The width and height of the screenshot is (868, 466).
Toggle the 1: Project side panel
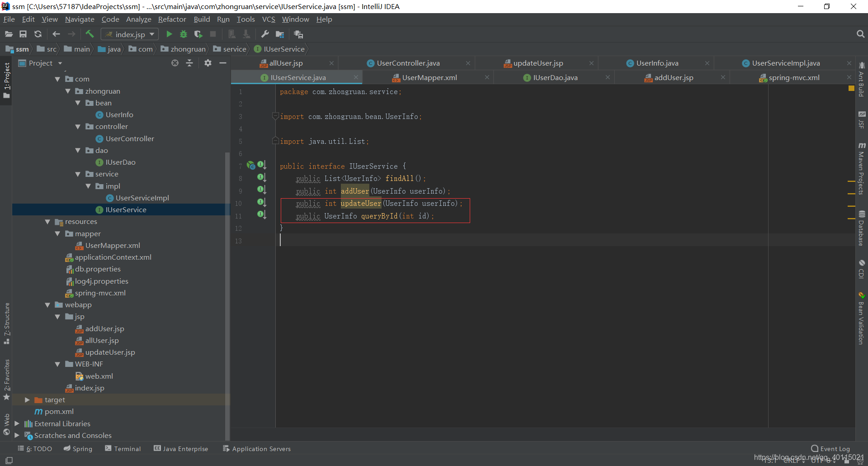tap(6, 81)
